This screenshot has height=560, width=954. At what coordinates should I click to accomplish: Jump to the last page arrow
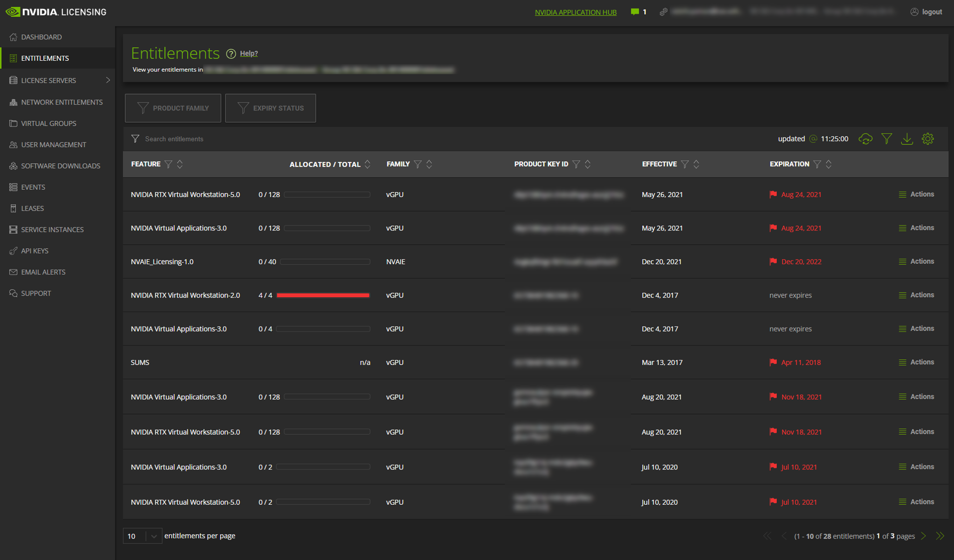[940, 536]
